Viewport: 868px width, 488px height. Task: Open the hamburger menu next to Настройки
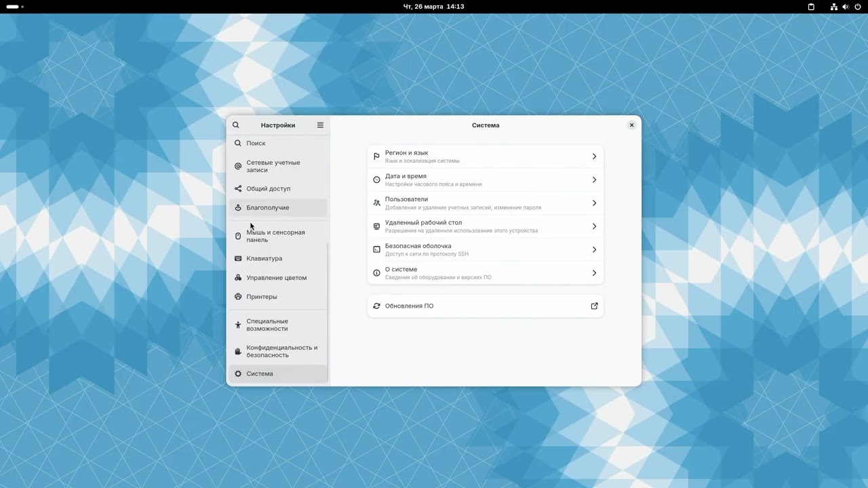[x=320, y=125]
